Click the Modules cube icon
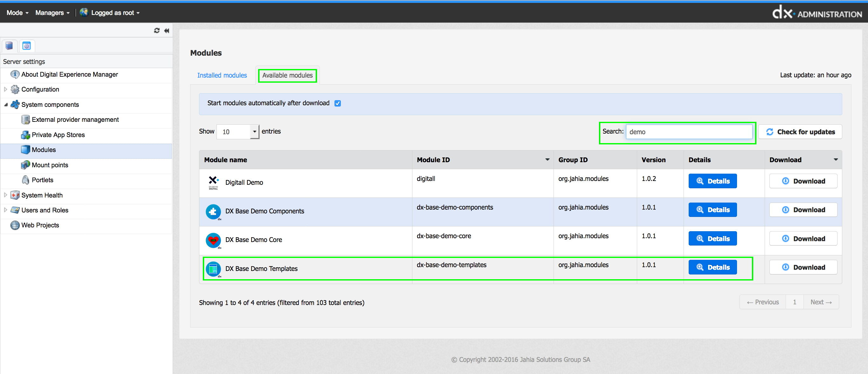 click(x=25, y=149)
